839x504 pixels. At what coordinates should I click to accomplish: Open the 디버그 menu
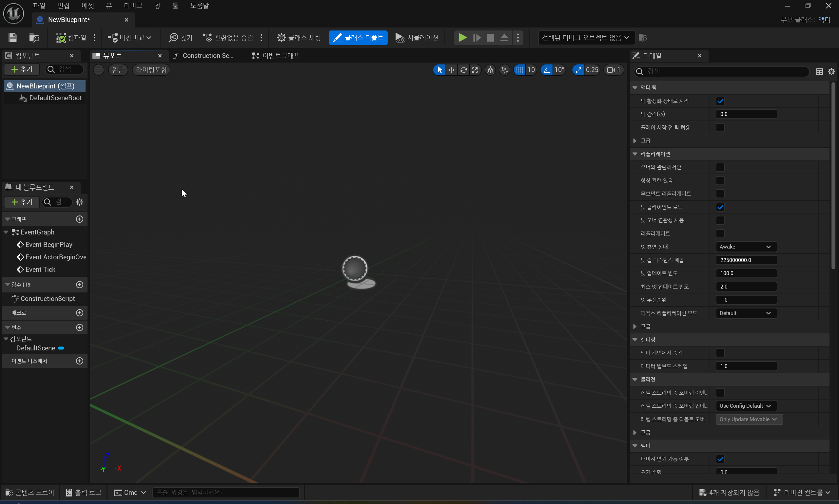(133, 6)
